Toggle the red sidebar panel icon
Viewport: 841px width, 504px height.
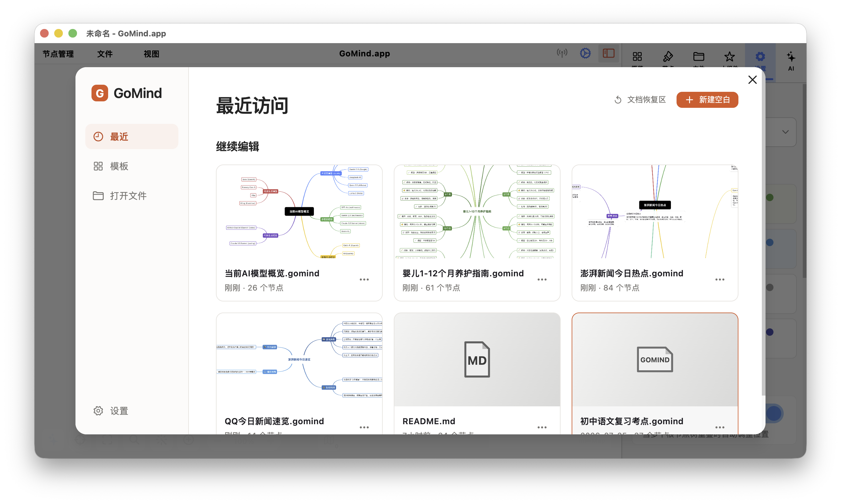[608, 53]
